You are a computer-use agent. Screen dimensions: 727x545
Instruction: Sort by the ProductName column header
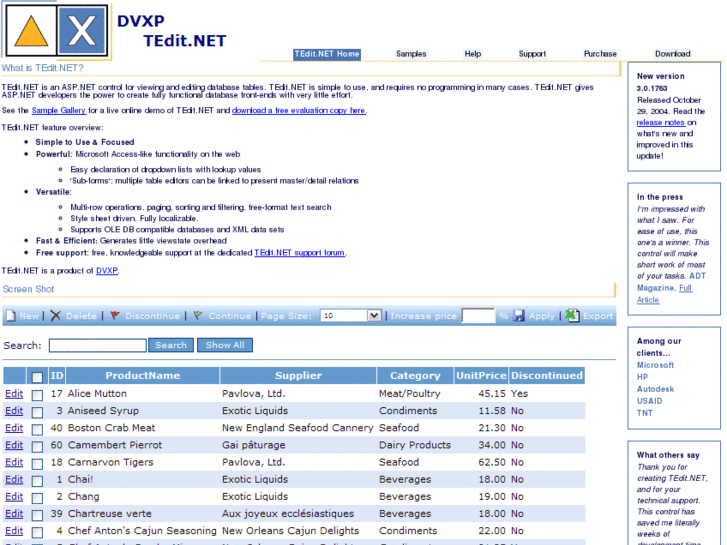(142, 376)
